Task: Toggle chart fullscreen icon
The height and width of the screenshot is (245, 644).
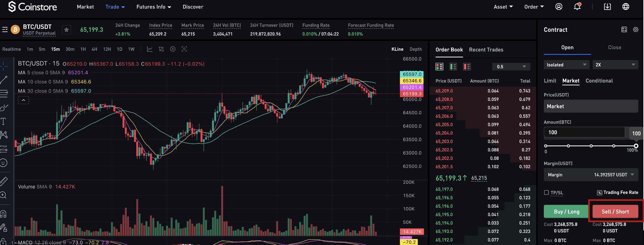Action: click(184, 49)
